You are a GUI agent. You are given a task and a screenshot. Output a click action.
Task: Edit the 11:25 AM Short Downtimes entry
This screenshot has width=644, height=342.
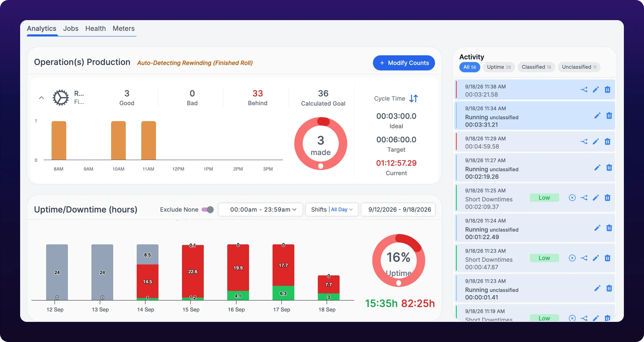pos(595,198)
